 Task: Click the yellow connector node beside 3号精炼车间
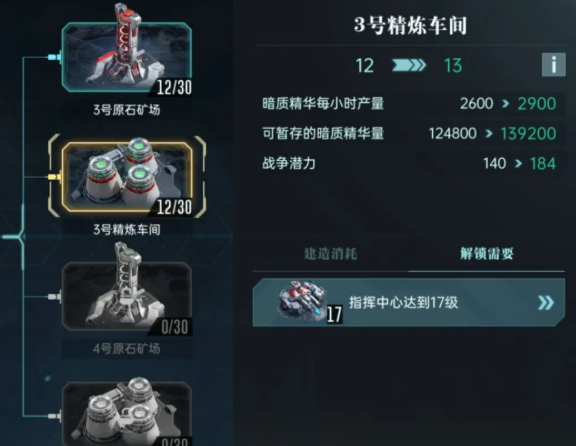pyautogui.click(x=54, y=177)
